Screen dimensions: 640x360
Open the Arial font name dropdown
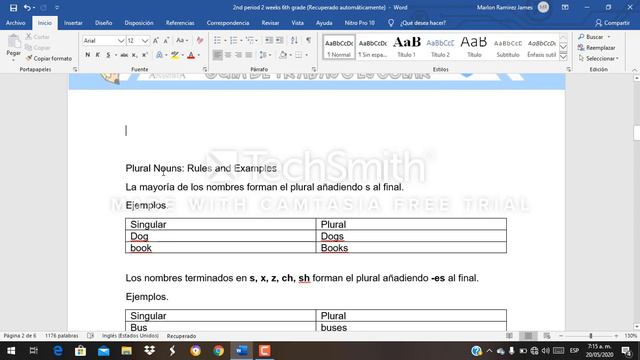point(121,40)
